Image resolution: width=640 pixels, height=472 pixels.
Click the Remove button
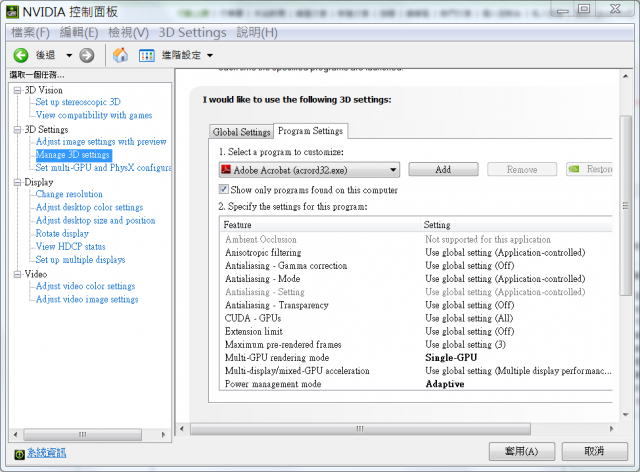[522, 169]
